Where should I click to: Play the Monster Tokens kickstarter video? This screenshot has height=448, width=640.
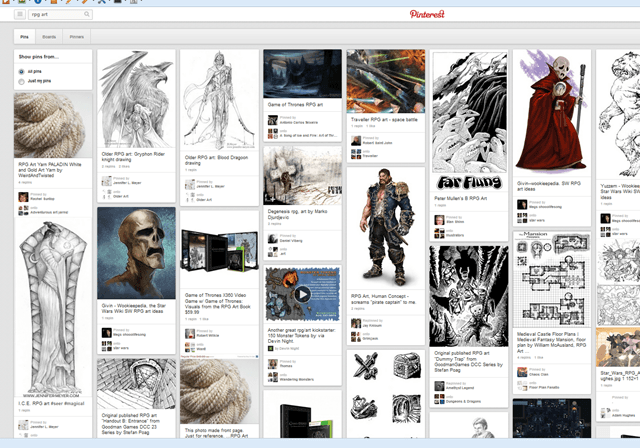click(x=302, y=294)
